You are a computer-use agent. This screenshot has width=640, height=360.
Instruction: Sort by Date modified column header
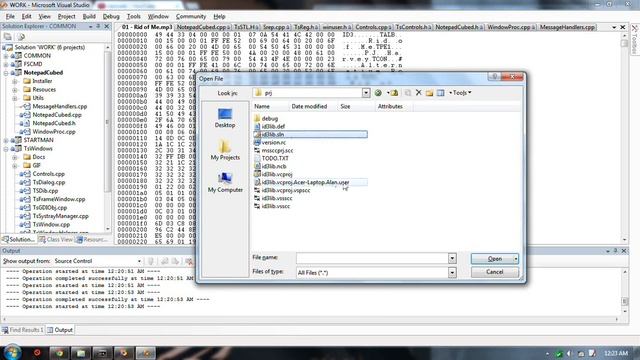(313, 107)
